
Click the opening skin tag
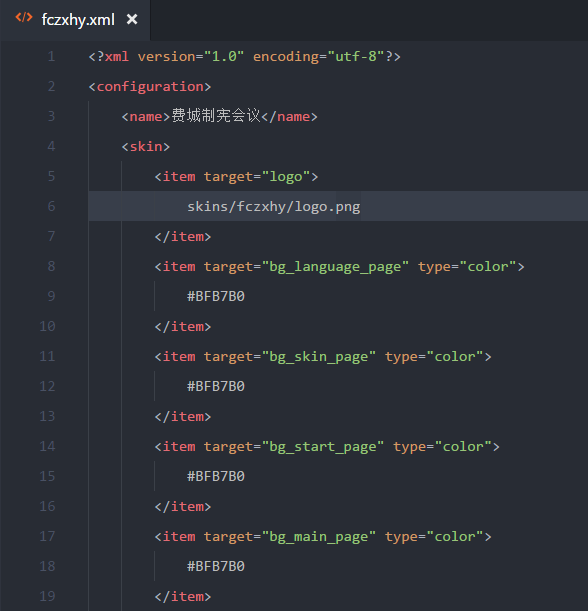146,147
